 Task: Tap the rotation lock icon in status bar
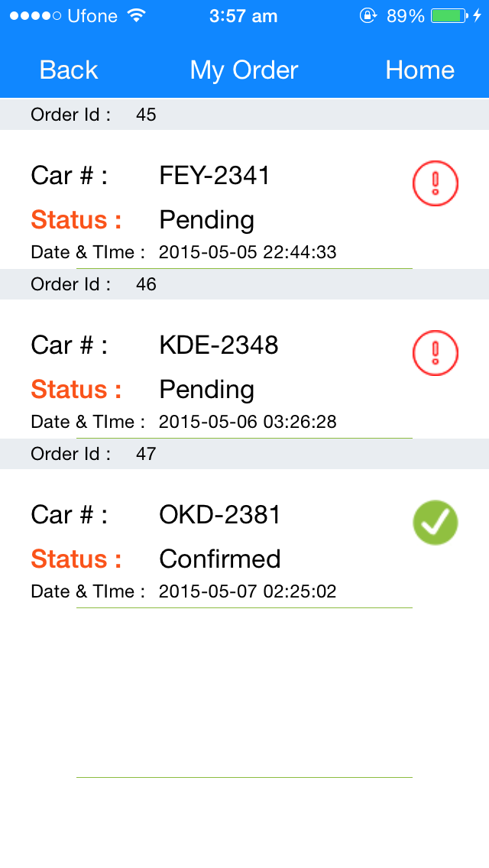click(368, 16)
